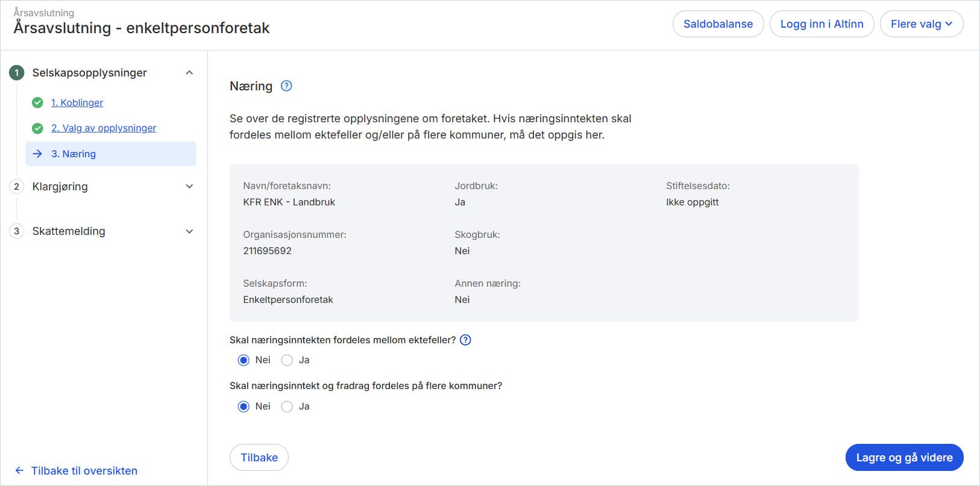Click the green checkmark beside Valg av opplysninger
Screen dimensions: 980x486
37,128
